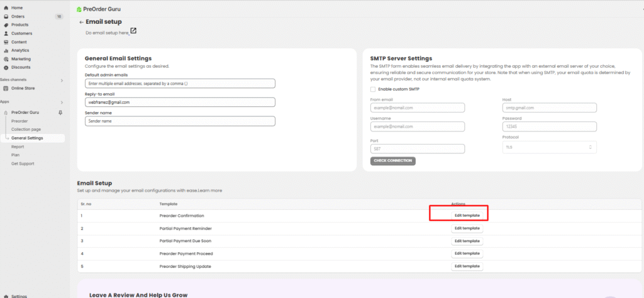Viewport: 644px width, 298px height.
Task: Click the Reply-to email field
Action: click(180, 102)
